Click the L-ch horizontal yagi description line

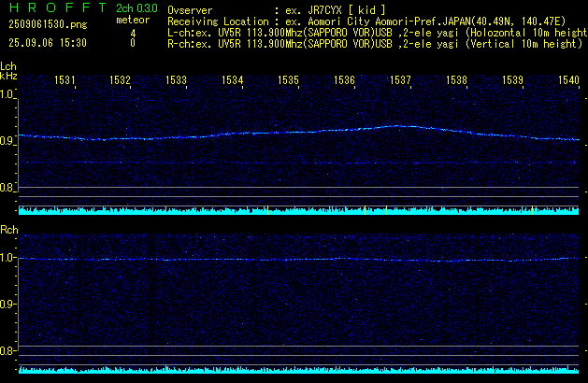[378, 33]
